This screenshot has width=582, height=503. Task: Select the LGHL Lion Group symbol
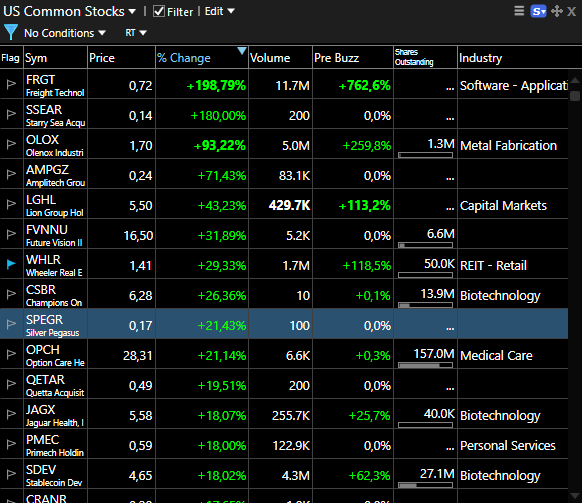tap(55, 206)
